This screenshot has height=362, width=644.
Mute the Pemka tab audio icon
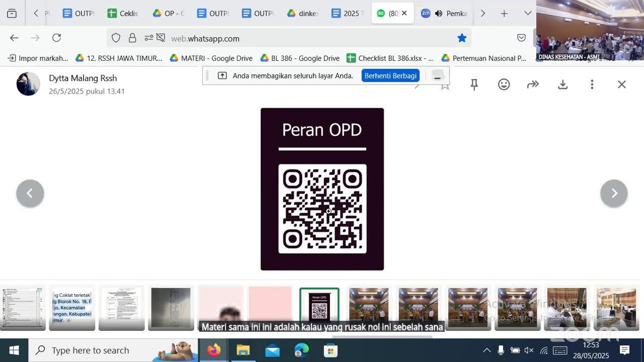pos(439,14)
